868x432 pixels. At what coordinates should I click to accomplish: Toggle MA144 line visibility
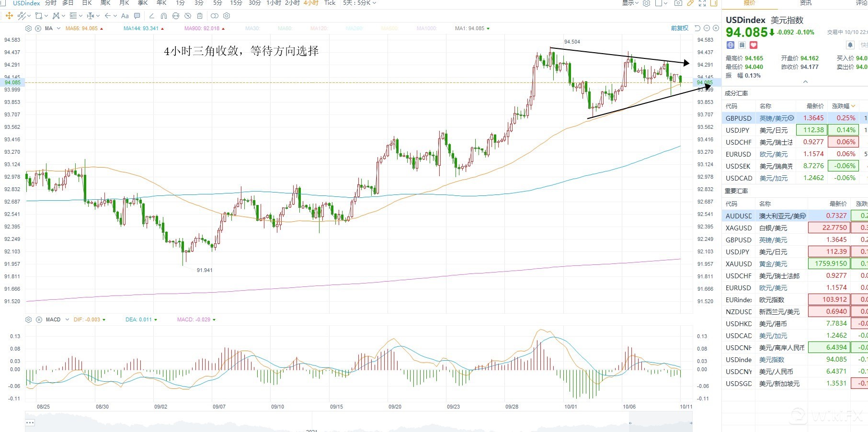(144, 28)
